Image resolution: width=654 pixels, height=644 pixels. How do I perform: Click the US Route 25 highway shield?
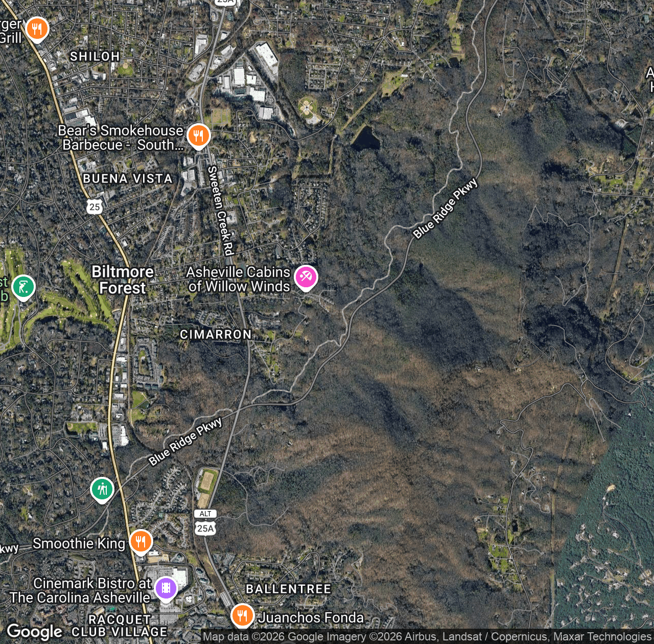pyautogui.click(x=95, y=207)
